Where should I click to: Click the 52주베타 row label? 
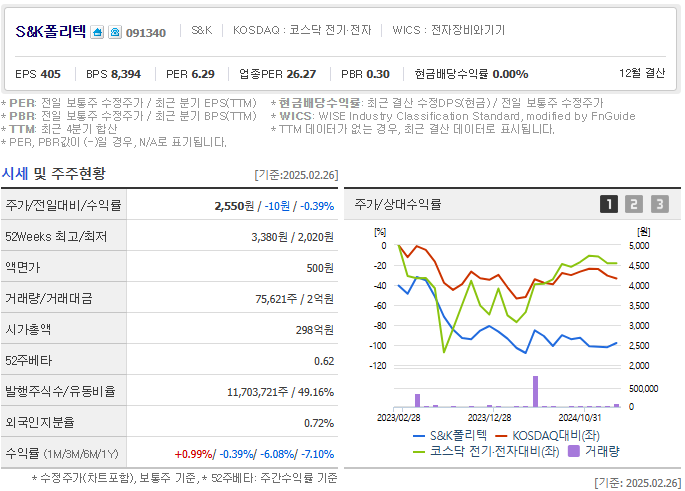coord(28,360)
